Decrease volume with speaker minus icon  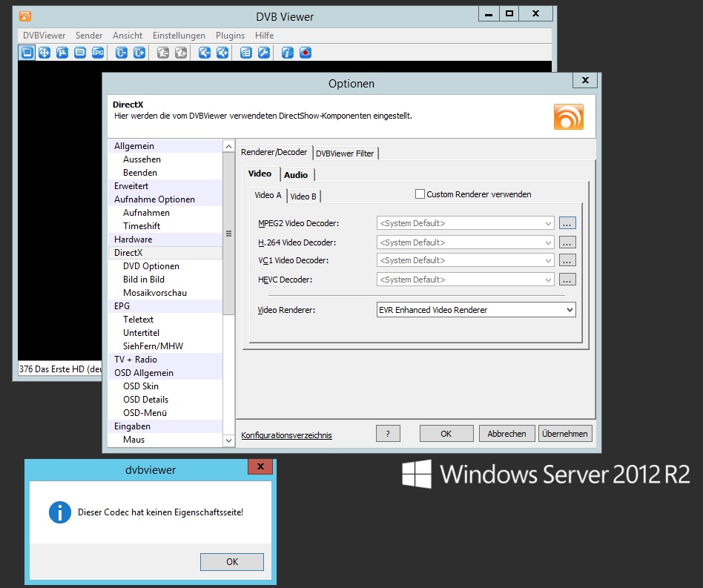[x=205, y=53]
